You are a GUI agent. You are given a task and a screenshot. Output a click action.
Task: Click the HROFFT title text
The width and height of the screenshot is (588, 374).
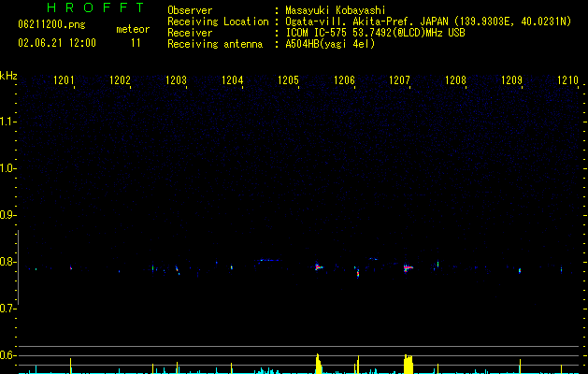95,7
